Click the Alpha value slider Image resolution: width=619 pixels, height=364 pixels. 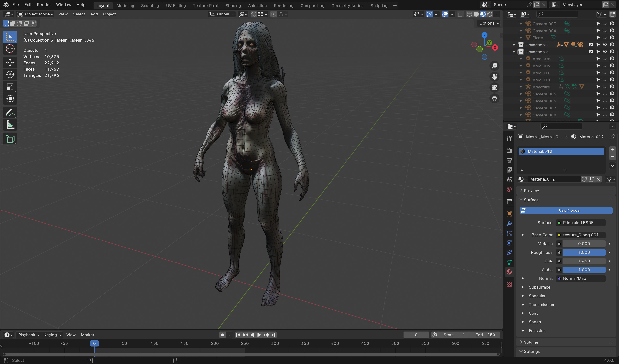584,270
